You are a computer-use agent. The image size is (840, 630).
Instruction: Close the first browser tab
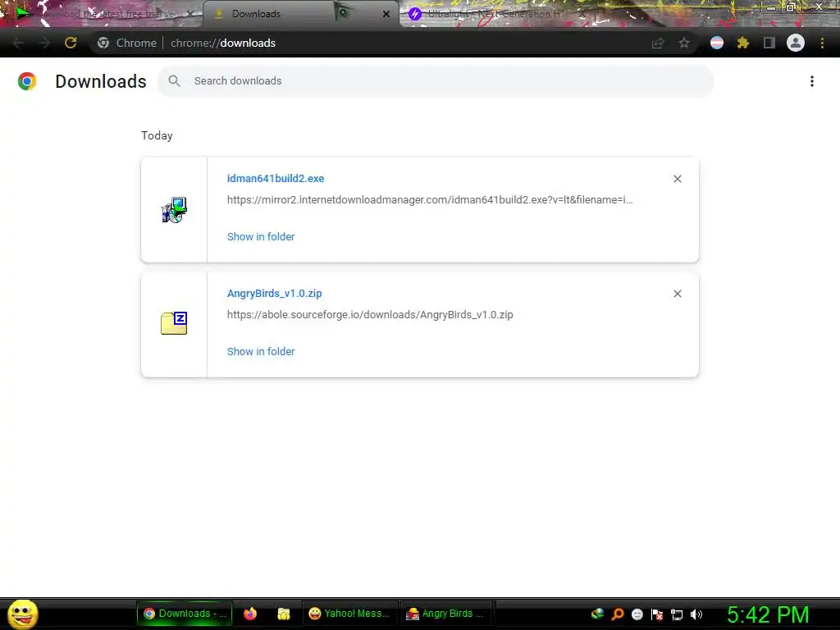[189, 14]
